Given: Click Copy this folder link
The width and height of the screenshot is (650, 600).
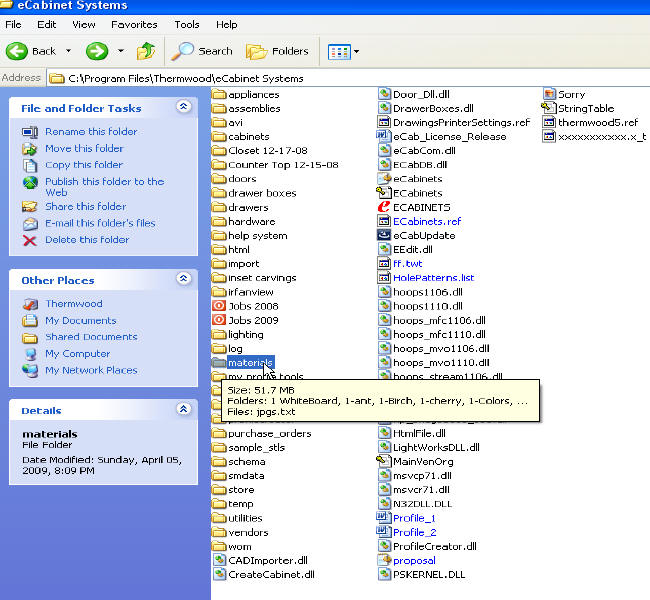Looking at the screenshot, I should 84,165.
